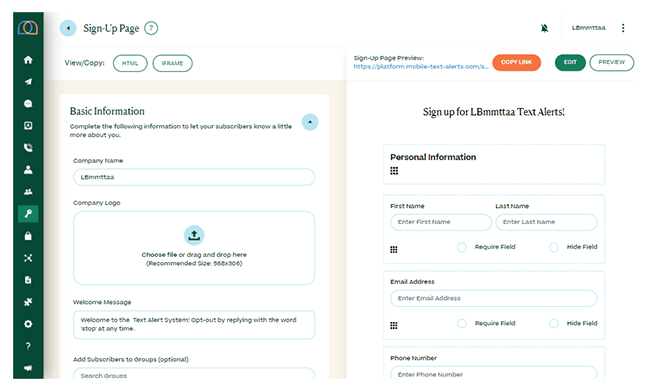Viewport: 649px width, 391px height.
Task: Collapse the Basic Information section
Action: coord(310,122)
